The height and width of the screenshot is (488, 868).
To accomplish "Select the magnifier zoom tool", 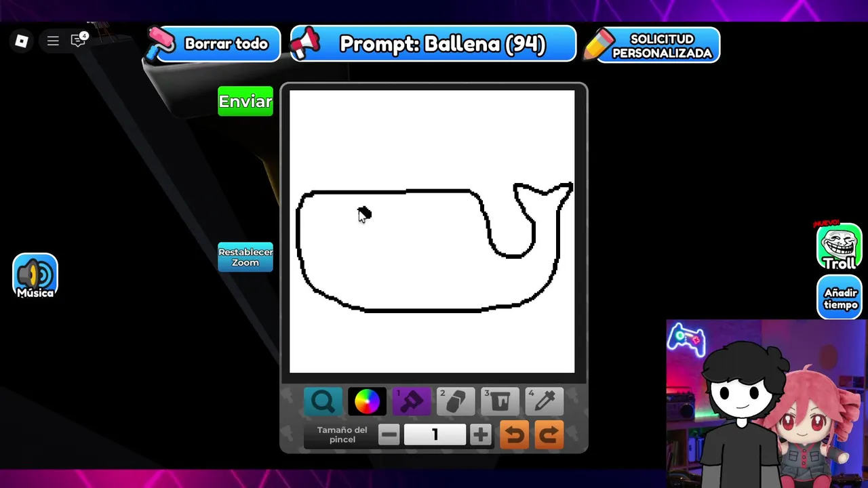I will [x=323, y=401].
